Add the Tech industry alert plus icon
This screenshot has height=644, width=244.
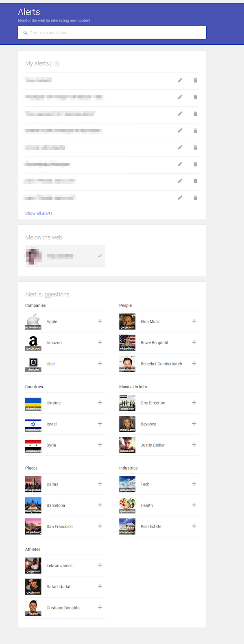tap(194, 484)
